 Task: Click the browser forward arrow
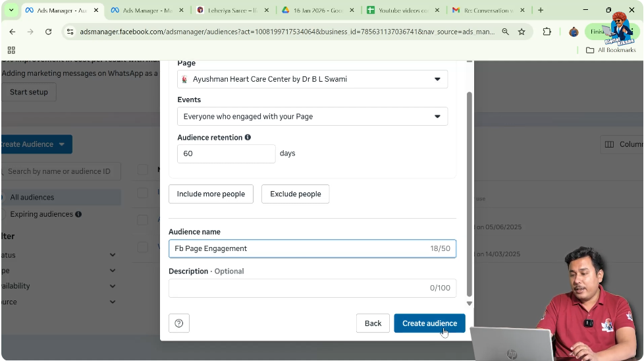pos(30,32)
